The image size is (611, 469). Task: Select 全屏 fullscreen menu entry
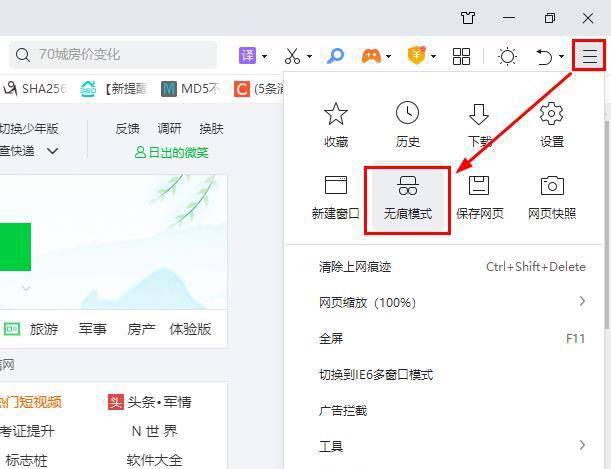(x=446, y=338)
